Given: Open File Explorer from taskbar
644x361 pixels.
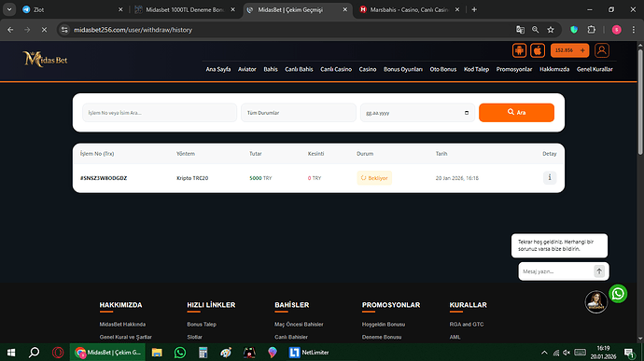Looking at the screenshot, I should [157, 353].
